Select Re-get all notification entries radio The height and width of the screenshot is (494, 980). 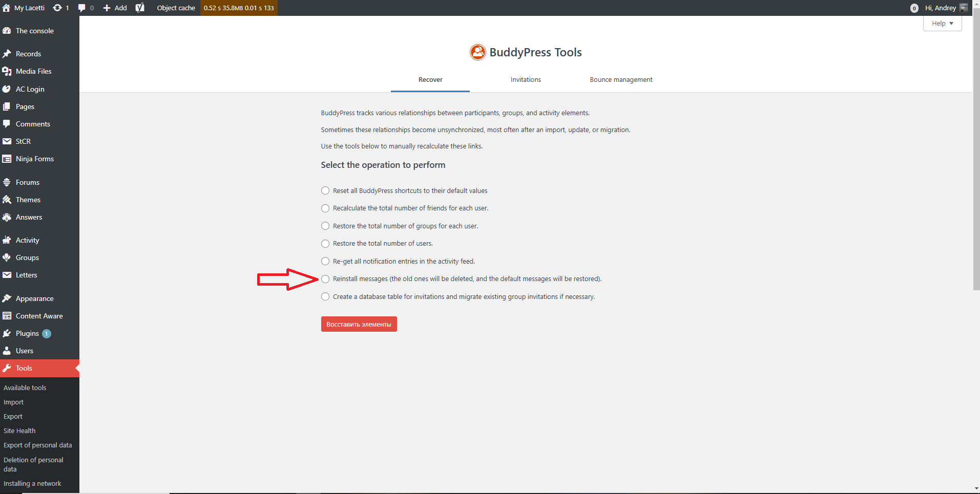click(325, 261)
